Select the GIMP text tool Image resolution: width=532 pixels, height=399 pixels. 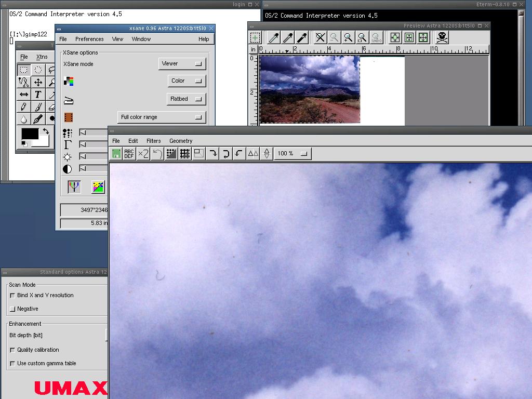(x=38, y=95)
